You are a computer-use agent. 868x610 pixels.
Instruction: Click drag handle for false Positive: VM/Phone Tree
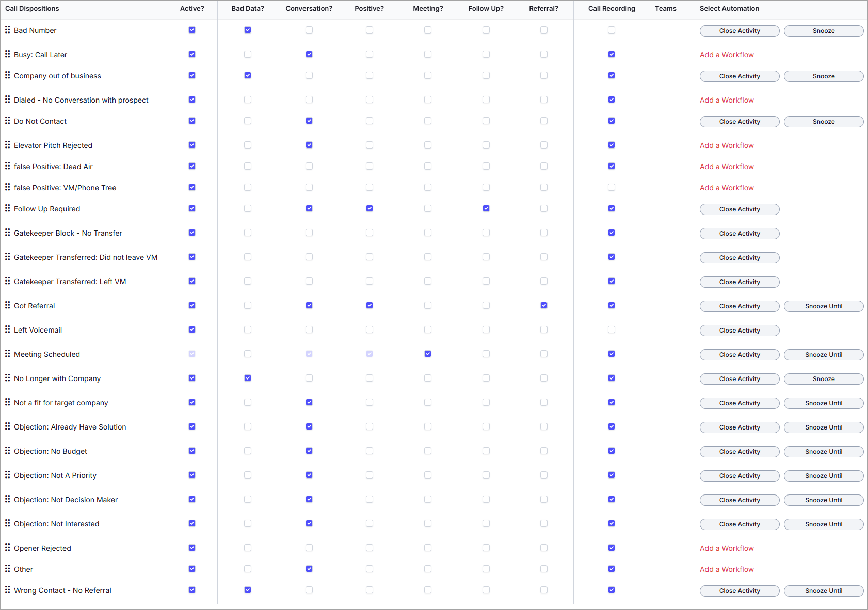pyautogui.click(x=7, y=187)
